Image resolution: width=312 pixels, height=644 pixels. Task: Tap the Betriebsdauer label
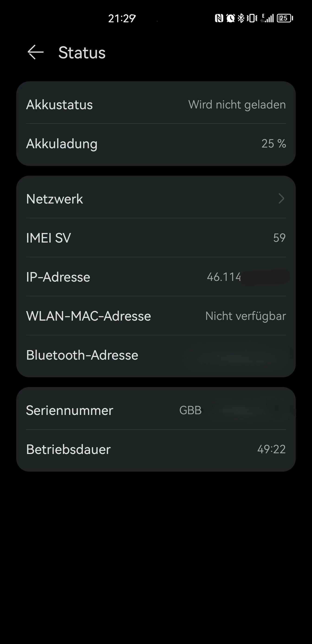coord(68,450)
